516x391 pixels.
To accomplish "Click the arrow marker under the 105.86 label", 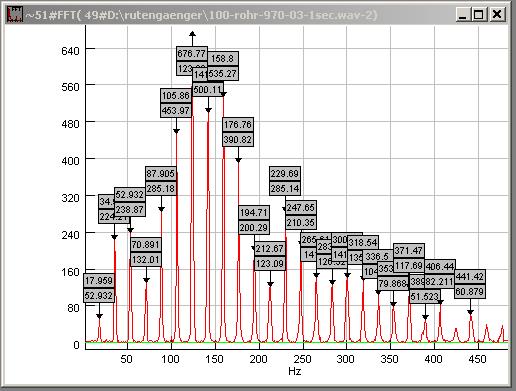I will click(x=176, y=131).
